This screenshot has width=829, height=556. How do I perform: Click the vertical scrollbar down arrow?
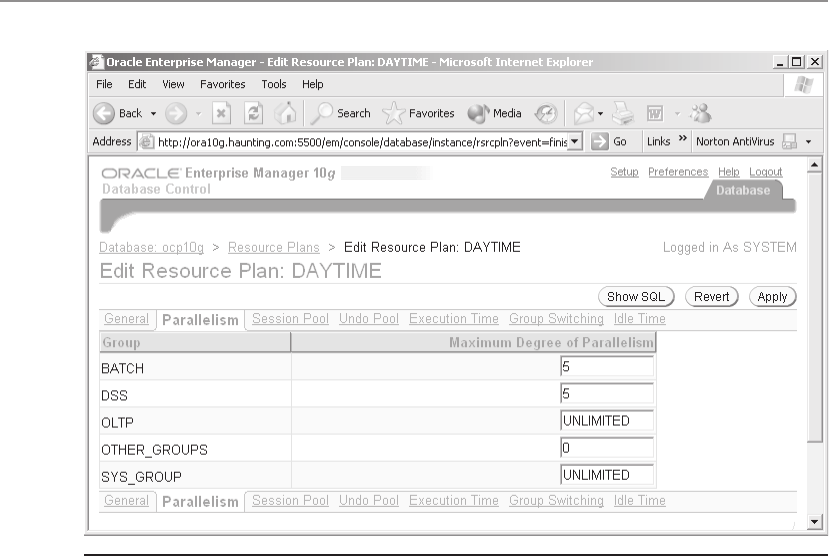[x=814, y=522]
